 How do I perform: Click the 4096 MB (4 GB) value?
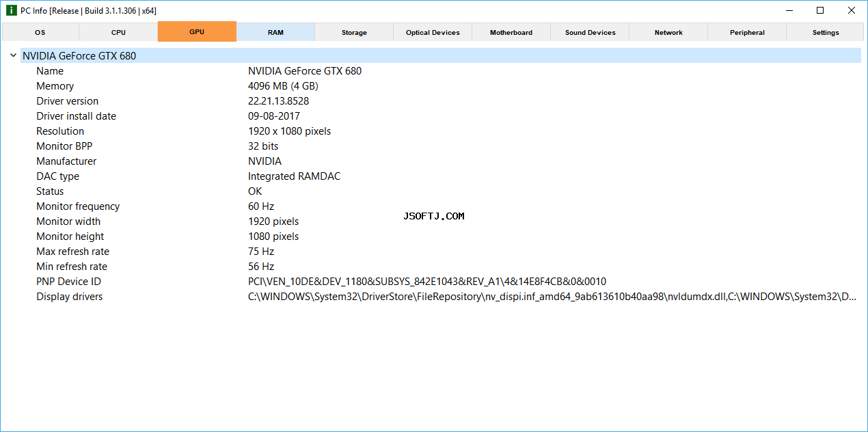coord(283,86)
